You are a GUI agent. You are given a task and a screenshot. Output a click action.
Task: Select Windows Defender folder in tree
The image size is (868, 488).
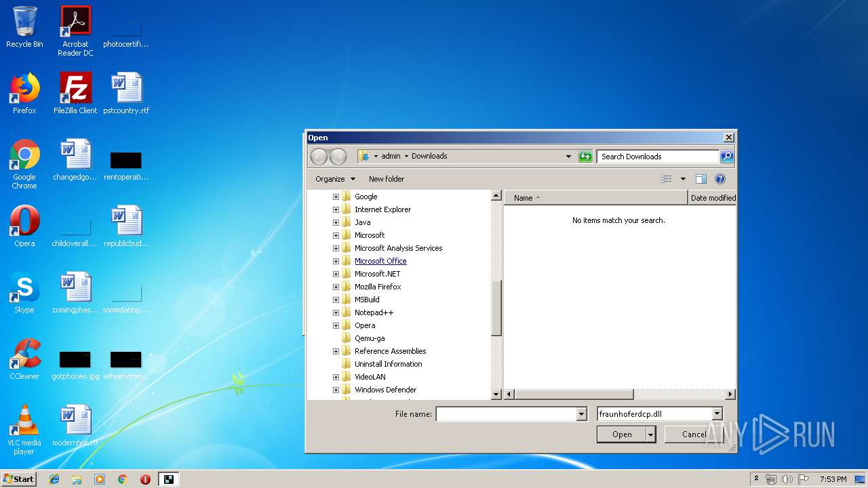[x=385, y=390]
